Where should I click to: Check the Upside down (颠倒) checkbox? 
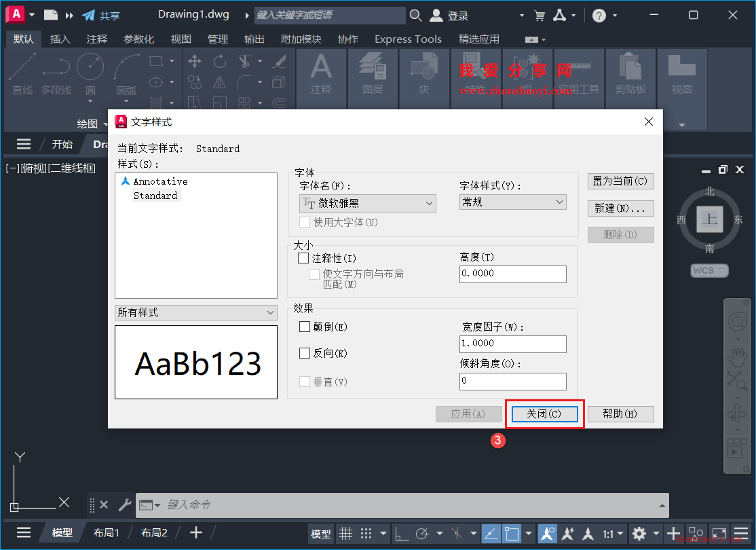[305, 327]
